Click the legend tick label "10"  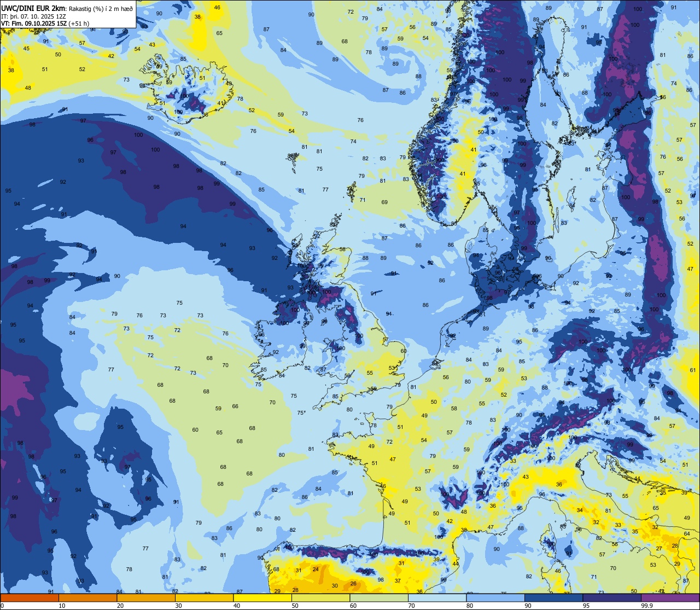point(62,606)
